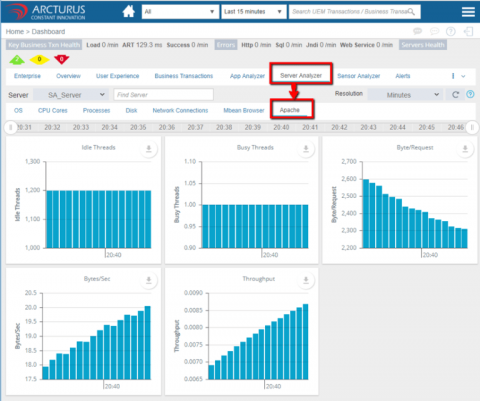This screenshot has height=401, width=480.
Task: Download Byte/Request chart
Action: 465,149
